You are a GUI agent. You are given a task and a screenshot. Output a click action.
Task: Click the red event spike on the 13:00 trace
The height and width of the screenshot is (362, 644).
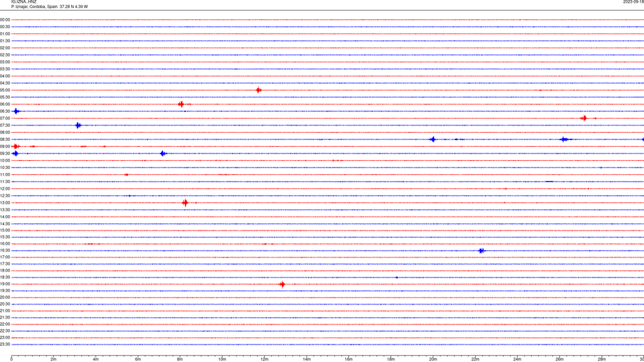click(185, 202)
